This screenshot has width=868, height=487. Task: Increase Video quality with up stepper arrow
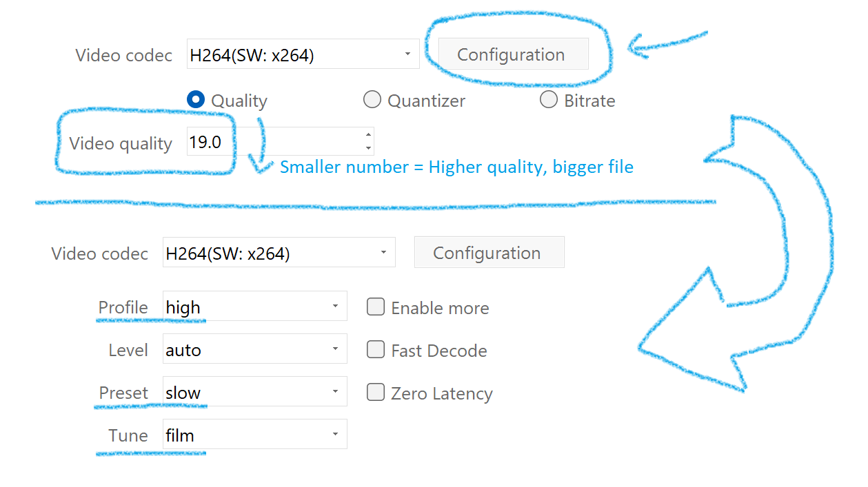click(369, 135)
